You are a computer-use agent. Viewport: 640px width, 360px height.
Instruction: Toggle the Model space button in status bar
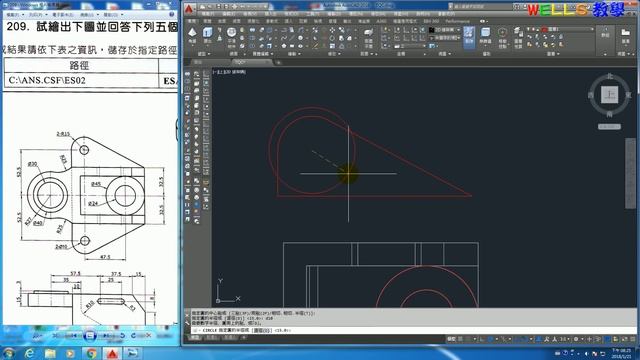[x=451, y=339]
